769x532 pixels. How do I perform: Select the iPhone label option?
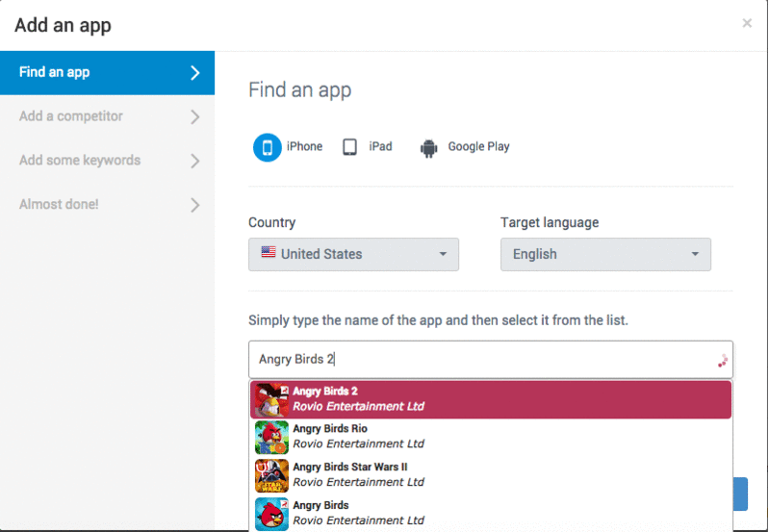pos(304,146)
